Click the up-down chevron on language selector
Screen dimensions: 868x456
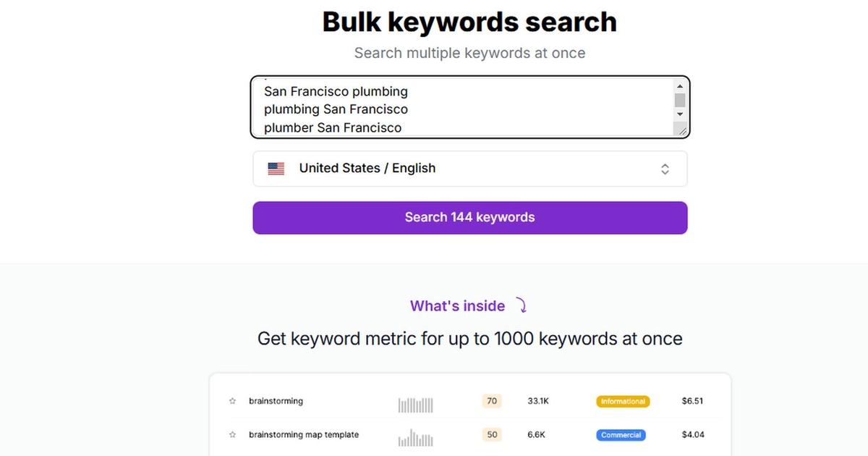point(665,168)
